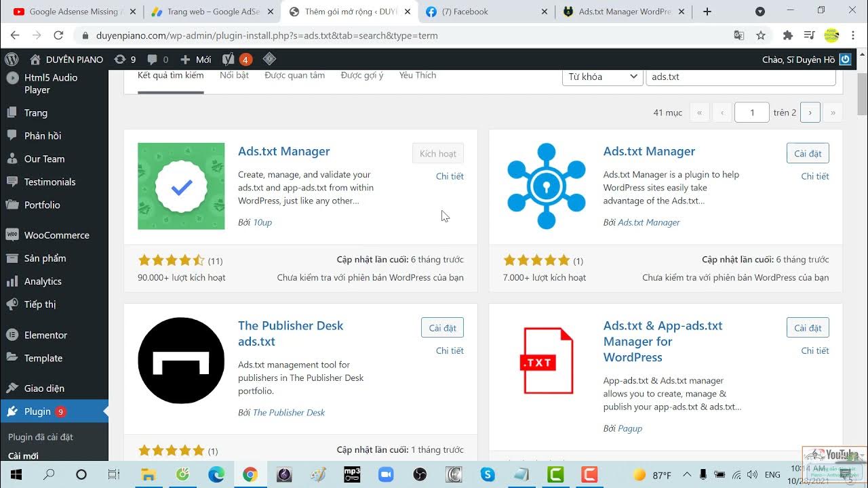The width and height of the screenshot is (868, 488).
Task: Open Html5 Audio Player menu item
Action: point(54,83)
